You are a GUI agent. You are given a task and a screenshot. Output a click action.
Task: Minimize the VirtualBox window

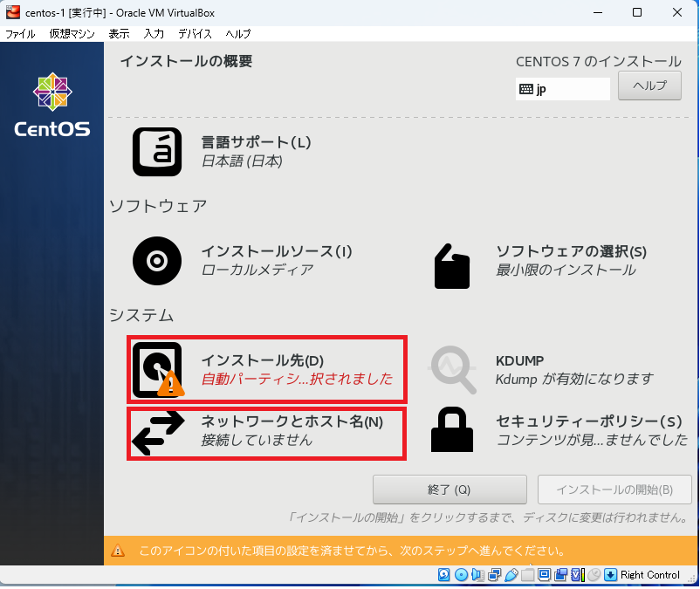(598, 12)
